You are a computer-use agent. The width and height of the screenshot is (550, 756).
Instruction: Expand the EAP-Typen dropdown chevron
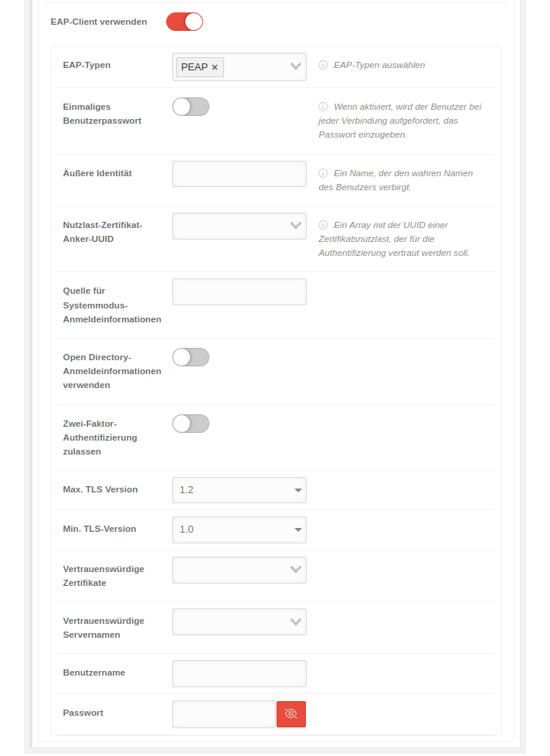[x=295, y=67]
